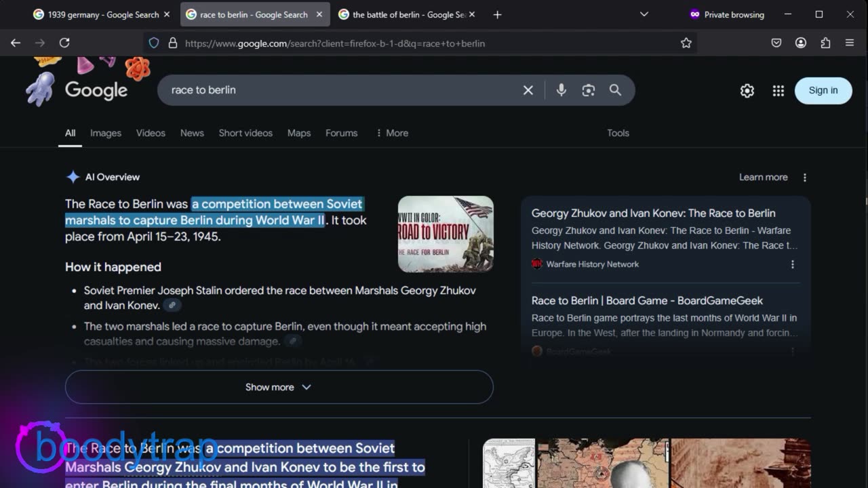Select the Short videos filter
This screenshot has height=488, width=868.
click(x=245, y=133)
